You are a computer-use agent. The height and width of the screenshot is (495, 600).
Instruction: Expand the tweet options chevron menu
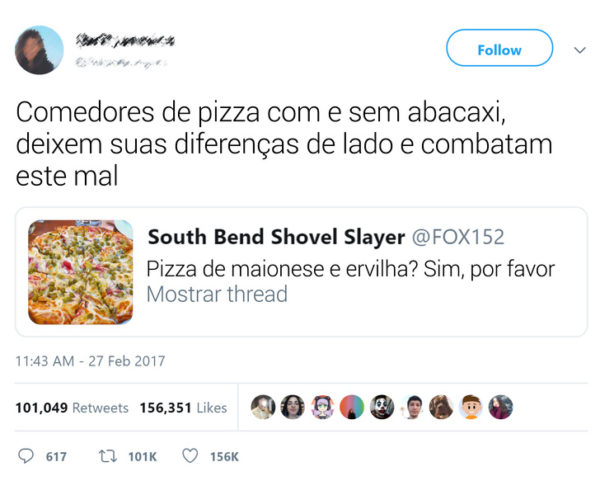coord(580,50)
